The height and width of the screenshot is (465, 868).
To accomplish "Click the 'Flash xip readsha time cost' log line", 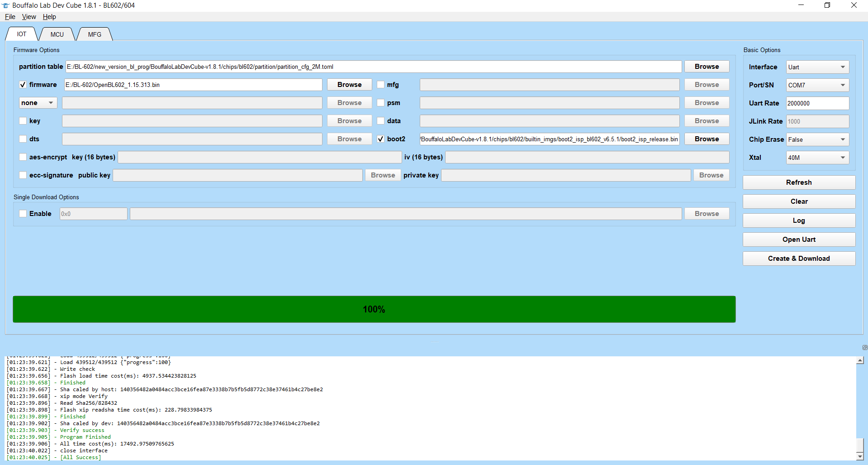I will pos(109,410).
